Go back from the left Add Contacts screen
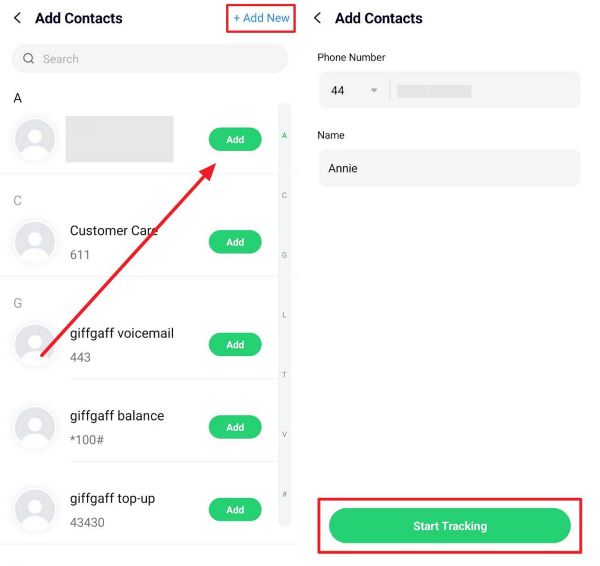 (x=17, y=18)
